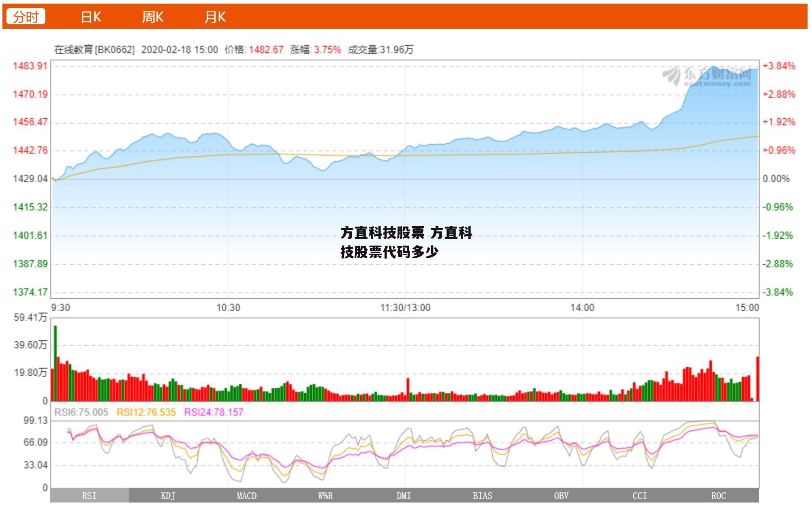Click the 成交量:31.96万 volume text
The height and width of the screenshot is (509, 812).
coord(380,50)
